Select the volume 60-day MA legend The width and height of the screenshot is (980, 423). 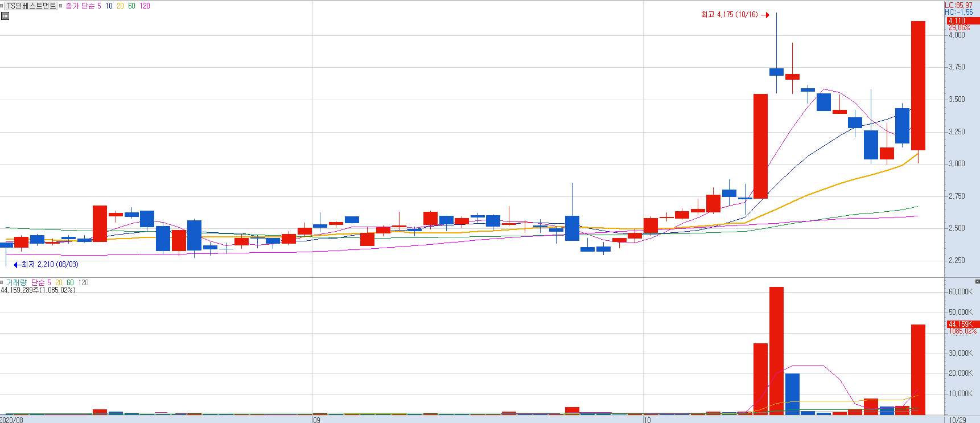70,282
